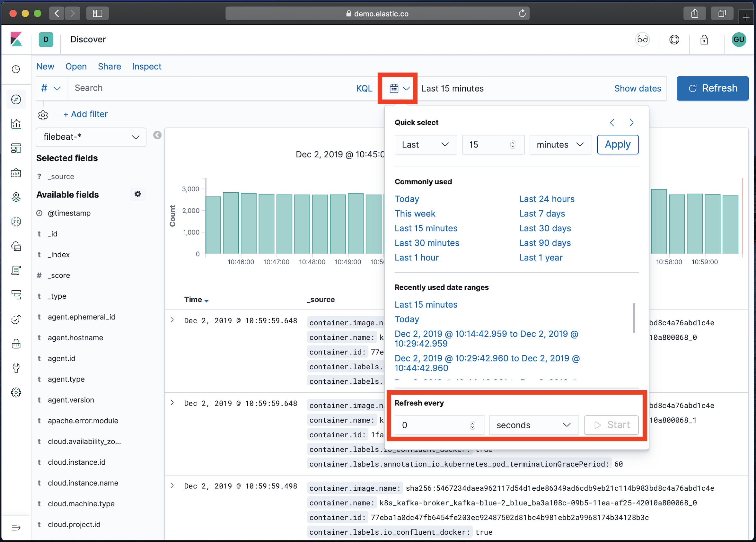Open the Dashboard icon in sidebar
Screen dimensions: 756x542
tap(16, 148)
